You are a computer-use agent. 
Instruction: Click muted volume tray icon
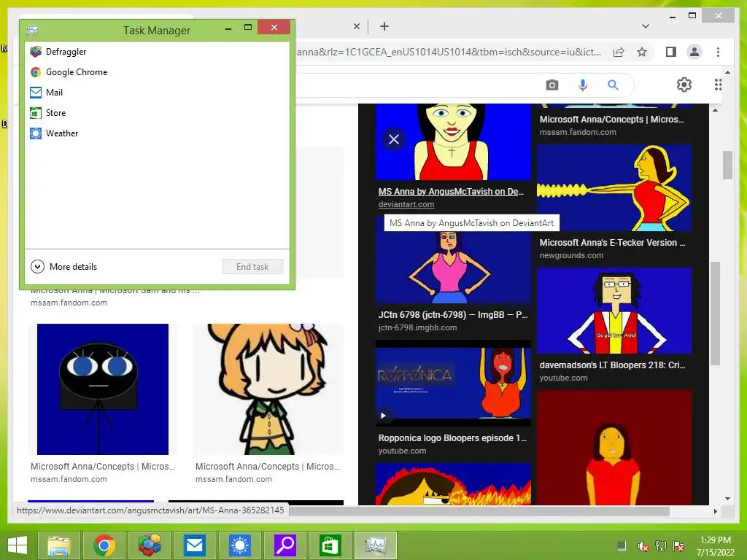643,546
